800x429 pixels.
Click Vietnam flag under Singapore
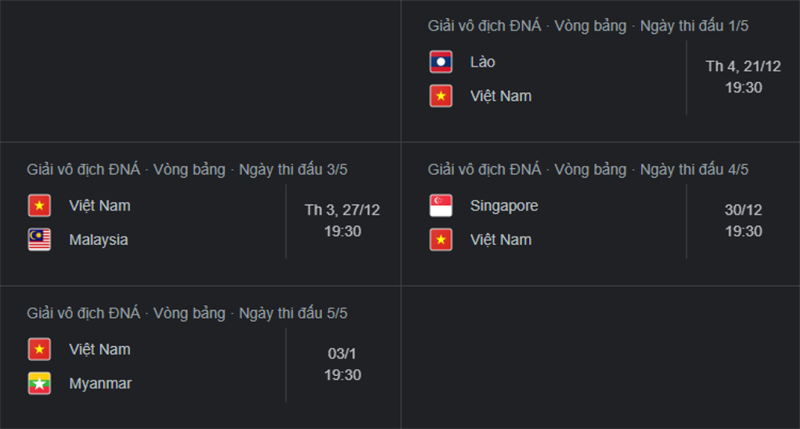pyautogui.click(x=441, y=240)
